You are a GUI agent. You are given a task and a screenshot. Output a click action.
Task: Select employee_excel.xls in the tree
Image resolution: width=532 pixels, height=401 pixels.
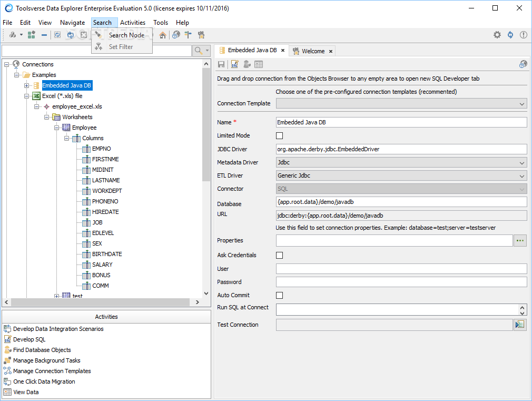(x=77, y=106)
